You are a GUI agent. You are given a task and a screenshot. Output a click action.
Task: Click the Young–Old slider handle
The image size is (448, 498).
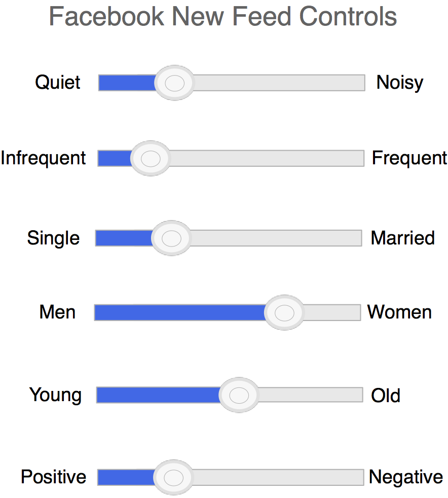(240, 395)
